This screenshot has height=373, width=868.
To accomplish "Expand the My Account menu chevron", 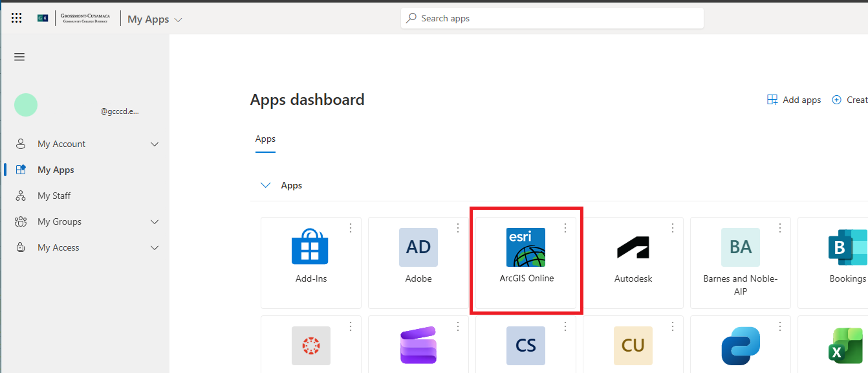I will coord(155,144).
